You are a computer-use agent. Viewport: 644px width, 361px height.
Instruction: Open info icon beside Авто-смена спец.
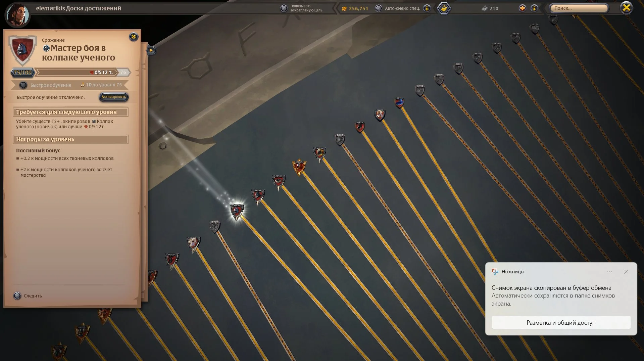427,8
